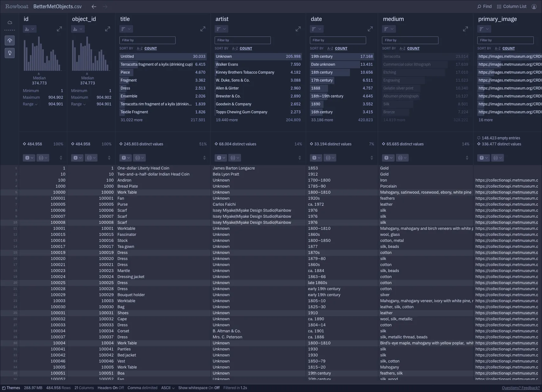
Task: Click the download icon in the left sidebar
Action: point(10,53)
